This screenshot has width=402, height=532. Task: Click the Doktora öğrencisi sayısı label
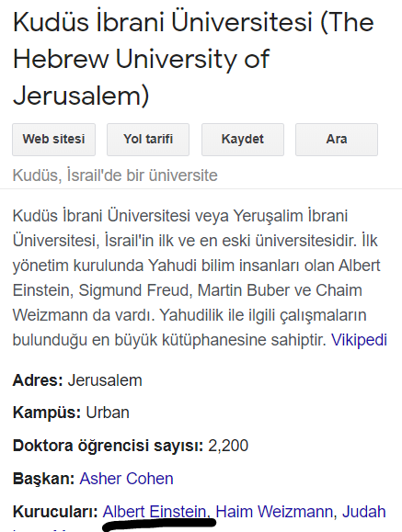[108, 446]
